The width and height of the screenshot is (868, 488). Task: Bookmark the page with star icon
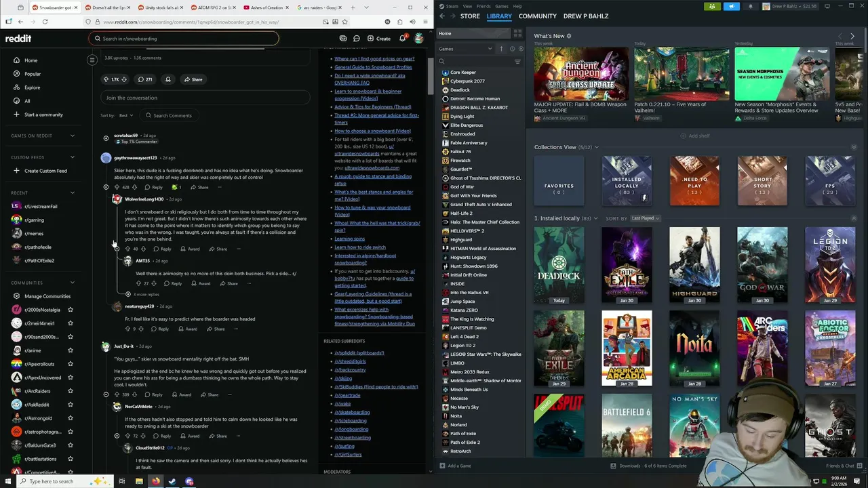coord(345,22)
